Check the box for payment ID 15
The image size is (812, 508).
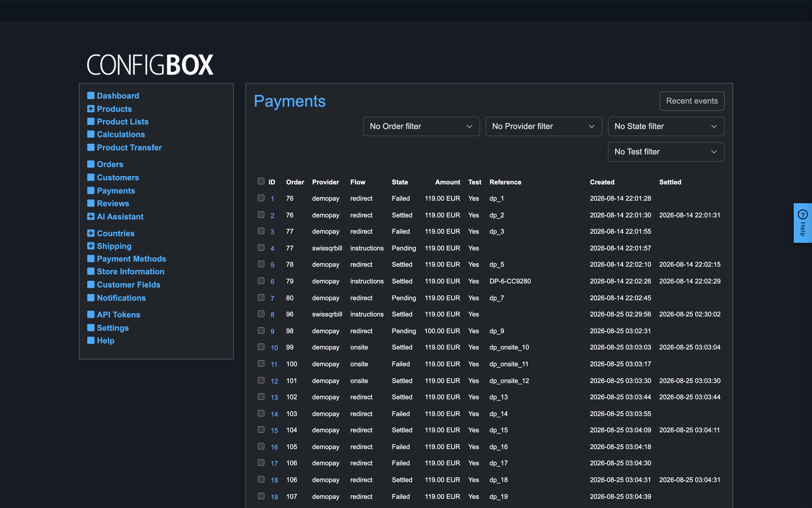click(261, 429)
